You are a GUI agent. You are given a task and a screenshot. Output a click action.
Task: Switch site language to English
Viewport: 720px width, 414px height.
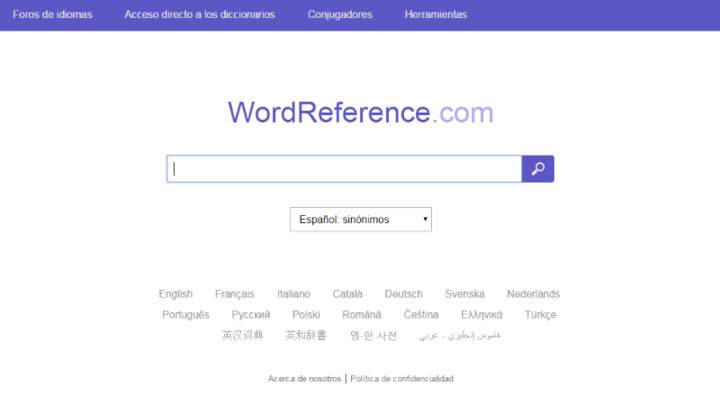175,294
